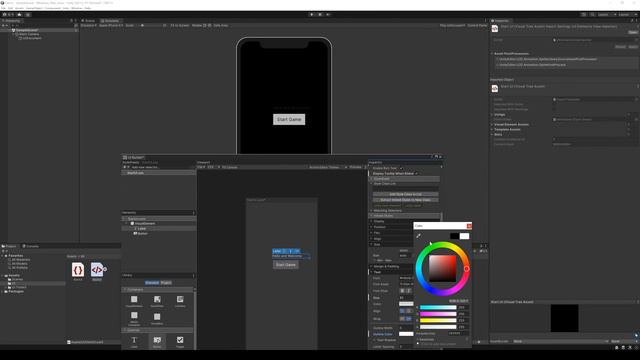Click the Step button in the top toolbar
This screenshot has height=360, width=640.
328,14
